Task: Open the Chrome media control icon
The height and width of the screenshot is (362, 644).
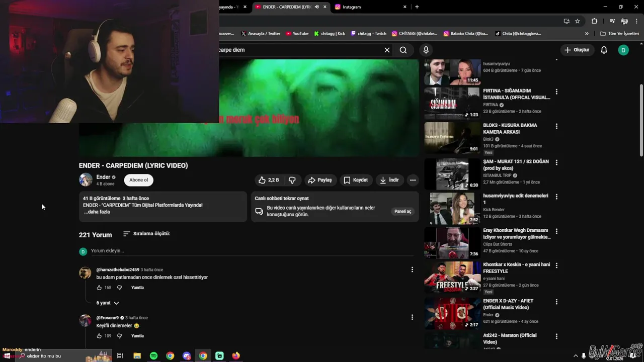Action: coord(612,21)
